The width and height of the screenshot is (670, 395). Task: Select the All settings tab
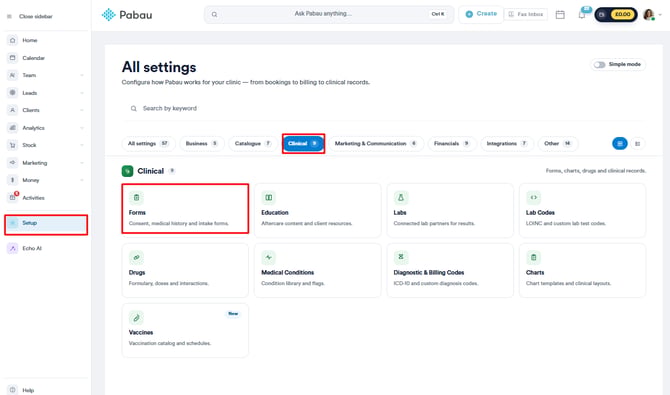tap(148, 144)
